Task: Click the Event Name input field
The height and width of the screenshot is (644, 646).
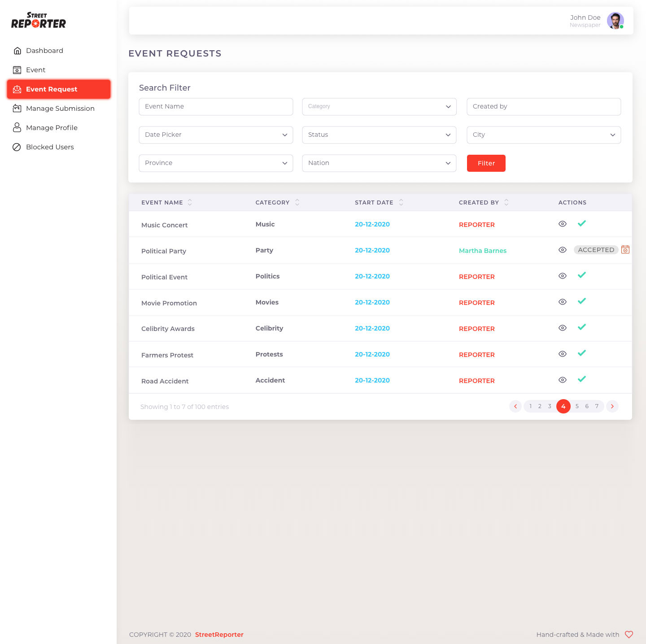Action: click(216, 107)
